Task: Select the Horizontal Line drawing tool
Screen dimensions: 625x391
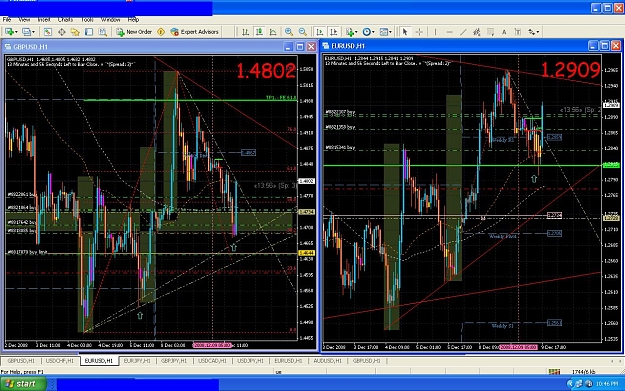Action: click(x=449, y=32)
